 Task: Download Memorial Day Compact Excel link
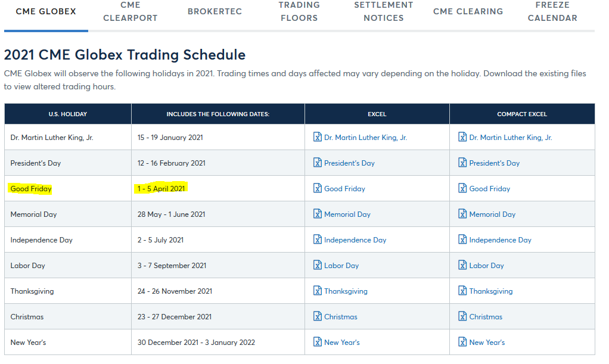pyautogui.click(x=492, y=214)
